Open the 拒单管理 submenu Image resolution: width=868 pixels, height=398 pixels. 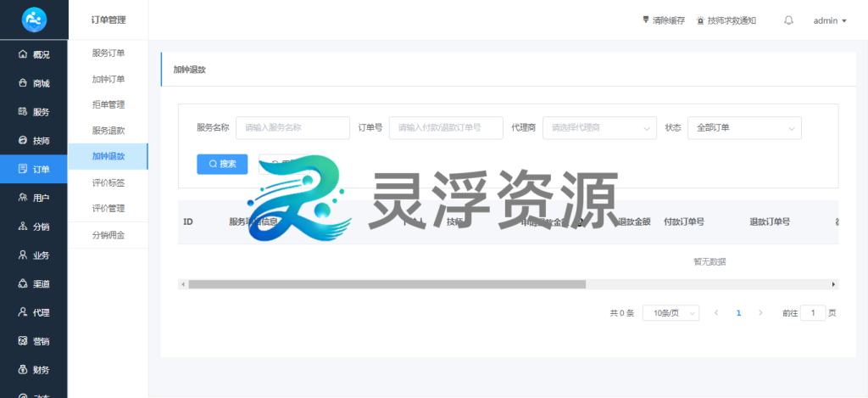click(108, 104)
